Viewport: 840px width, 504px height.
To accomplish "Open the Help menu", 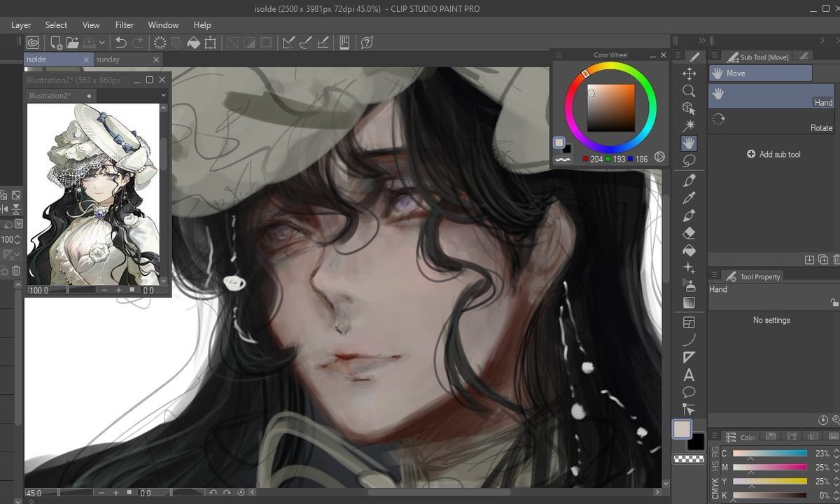I will 202,24.
